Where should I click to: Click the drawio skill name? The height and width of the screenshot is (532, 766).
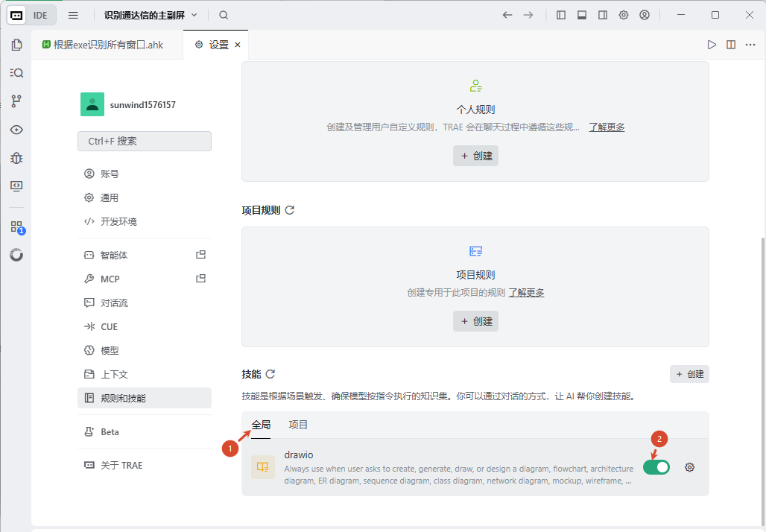[x=299, y=455]
